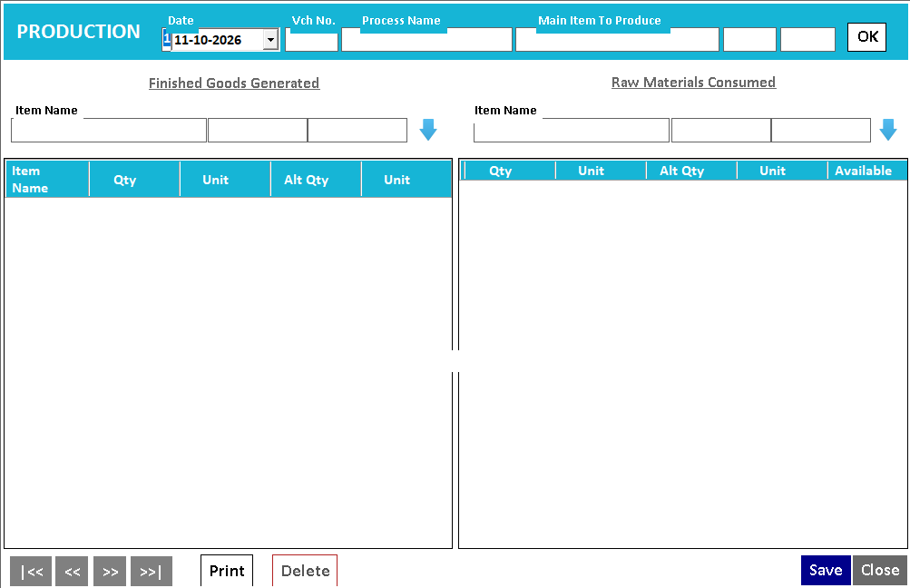Go to previous record with << button
910x588 pixels.
coord(72,571)
